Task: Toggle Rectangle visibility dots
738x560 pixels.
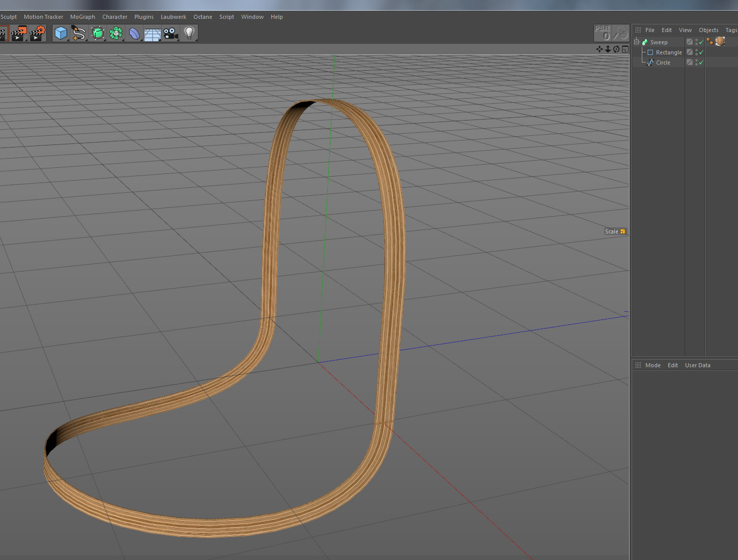Action: click(x=696, y=52)
